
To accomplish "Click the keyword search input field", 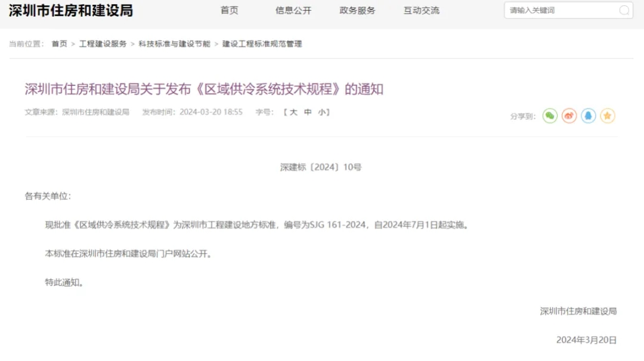I will pyautogui.click(x=559, y=10).
